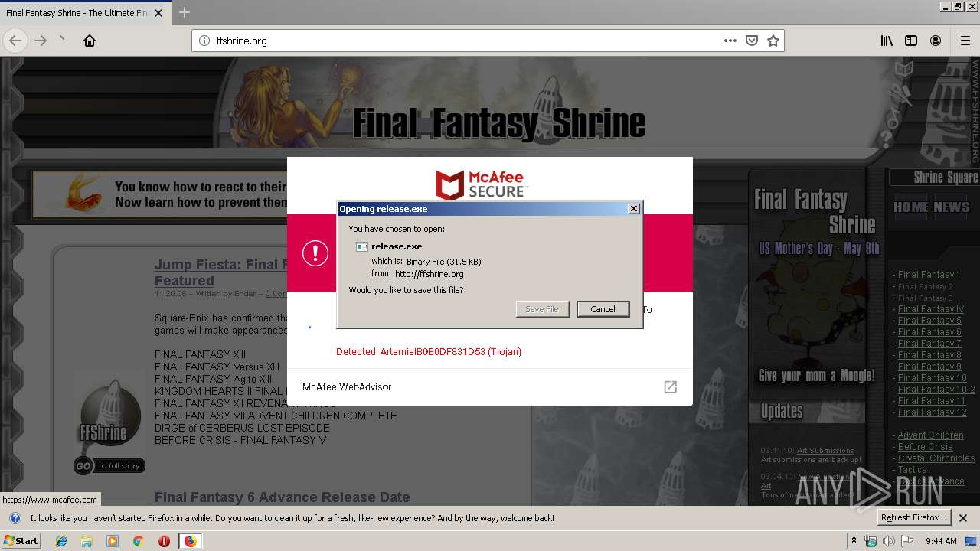The image size is (980, 551).
Task: Select Firefox taskbar button
Action: pyautogui.click(x=190, y=541)
